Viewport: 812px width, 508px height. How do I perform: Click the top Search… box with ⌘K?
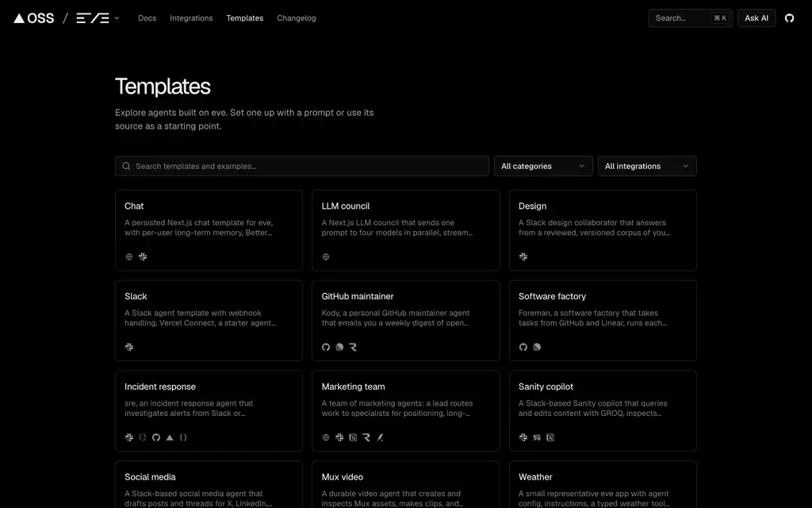click(691, 18)
